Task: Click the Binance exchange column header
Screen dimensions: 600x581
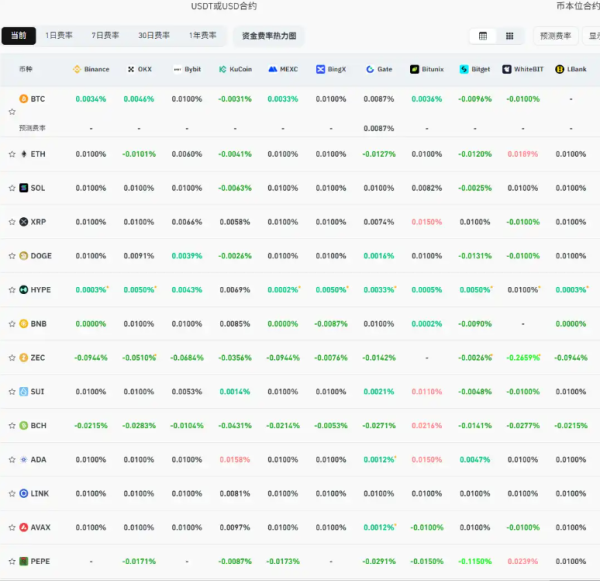Action: click(91, 69)
